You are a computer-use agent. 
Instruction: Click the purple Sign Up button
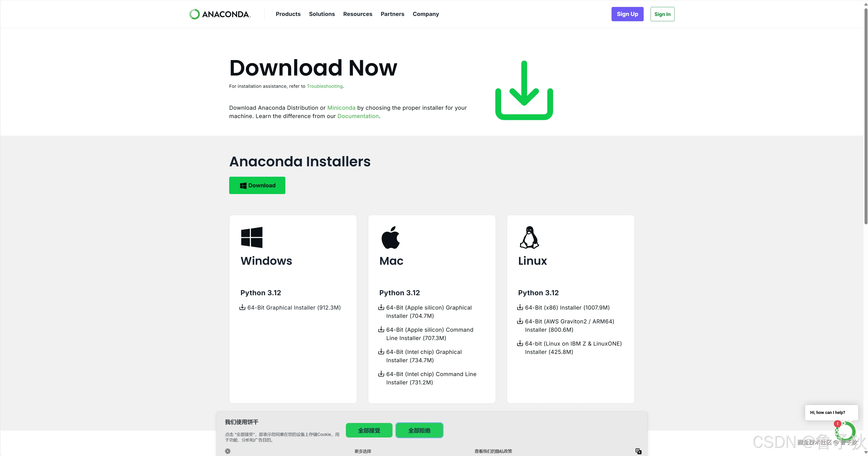pyautogui.click(x=627, y=14)
